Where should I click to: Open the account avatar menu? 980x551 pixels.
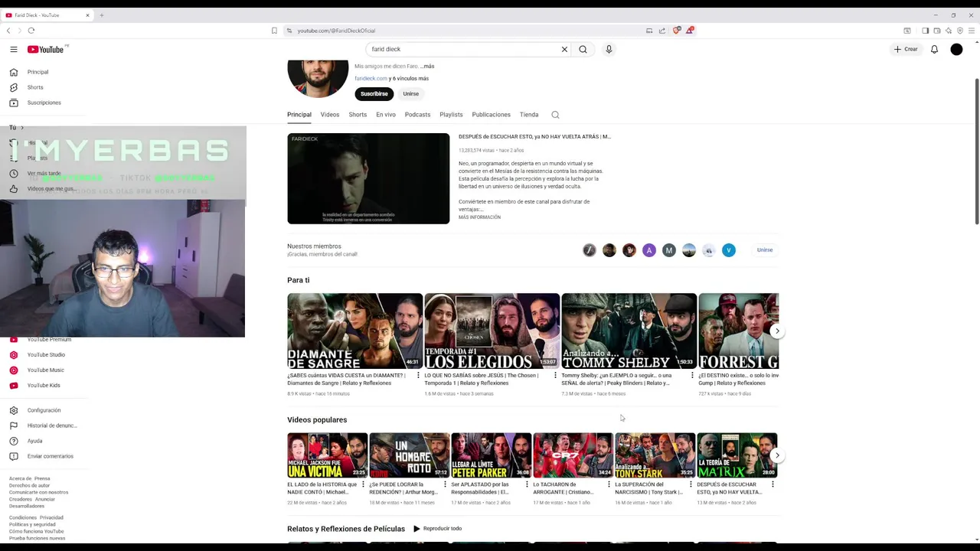tap(956, 49)
